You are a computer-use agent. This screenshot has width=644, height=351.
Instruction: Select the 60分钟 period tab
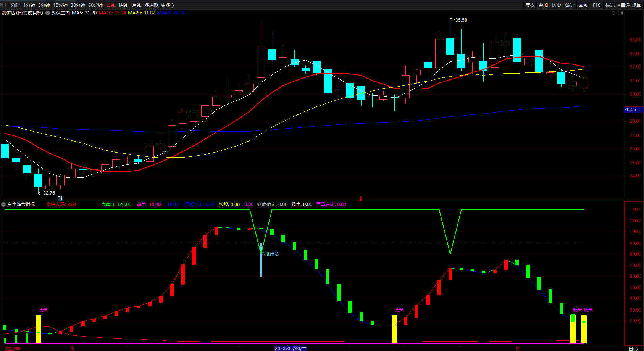point(95,5)
